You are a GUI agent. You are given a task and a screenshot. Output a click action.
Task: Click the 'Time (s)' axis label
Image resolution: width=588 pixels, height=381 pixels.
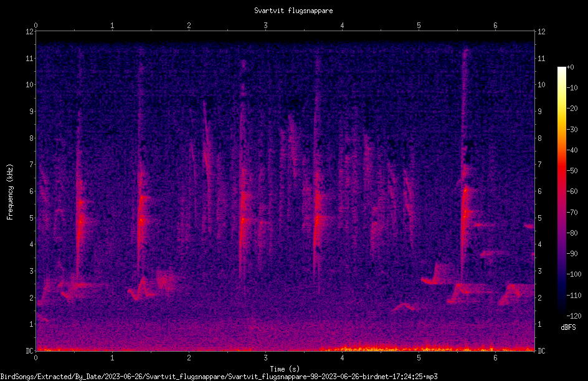point(285,369)
